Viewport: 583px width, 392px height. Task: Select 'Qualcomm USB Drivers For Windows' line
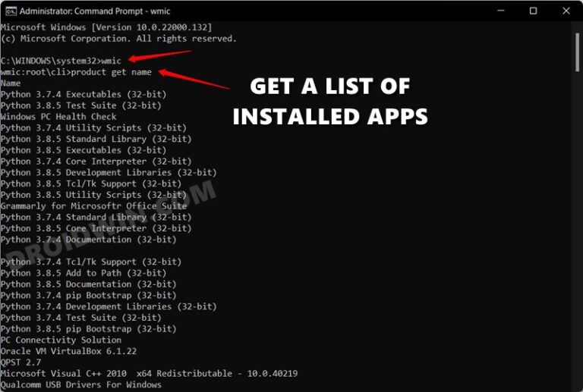[x=81, y=384]
